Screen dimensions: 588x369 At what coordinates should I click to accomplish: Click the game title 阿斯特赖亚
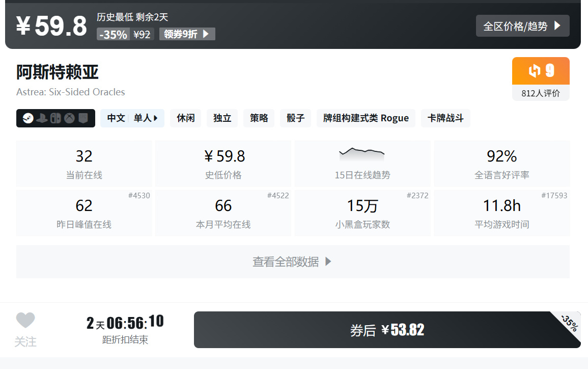coord(58,72)
